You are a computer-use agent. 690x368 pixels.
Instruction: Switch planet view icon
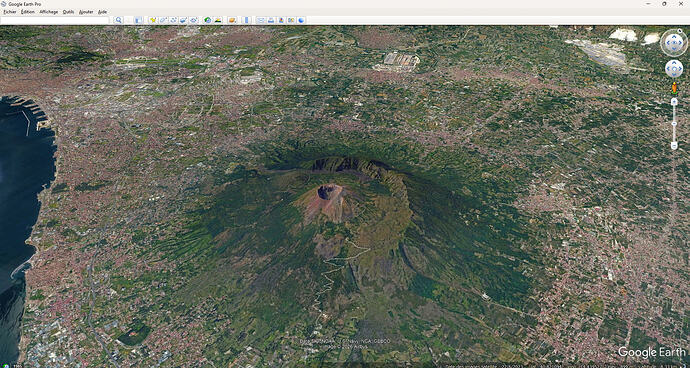232,20
